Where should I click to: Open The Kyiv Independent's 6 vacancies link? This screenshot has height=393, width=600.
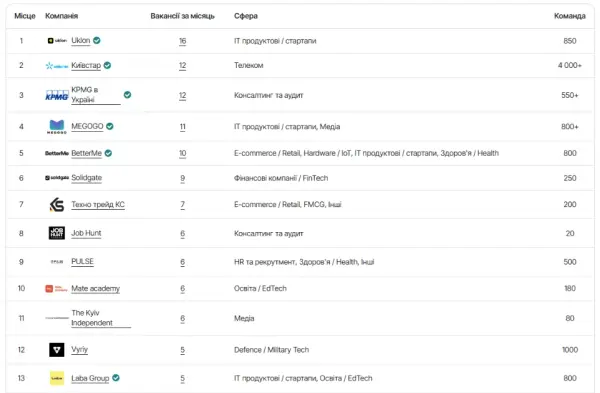point(183,318)
